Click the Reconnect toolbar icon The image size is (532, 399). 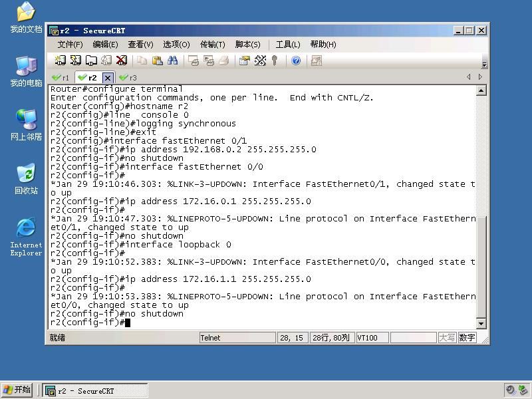click(106, 61)
